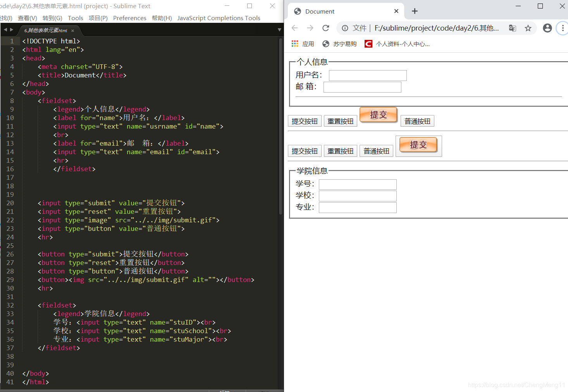The height and width of the screenshot is (392, 568).
Task: Reload the Document page in Chrome
Action: pyautogui.click(x=326, y=28)
